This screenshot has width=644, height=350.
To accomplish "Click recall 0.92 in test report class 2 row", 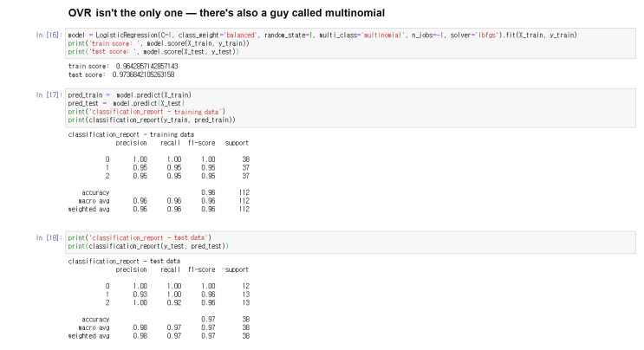I will point(174,303).
